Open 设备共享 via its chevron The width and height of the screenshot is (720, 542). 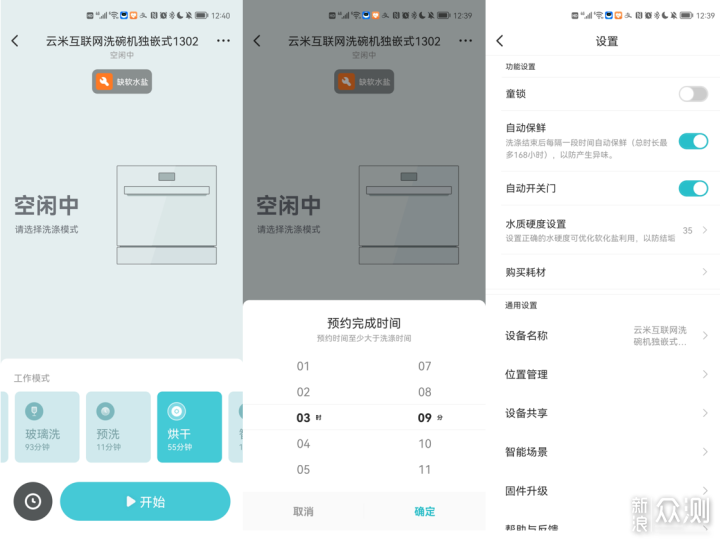click(x=705, y=413)
